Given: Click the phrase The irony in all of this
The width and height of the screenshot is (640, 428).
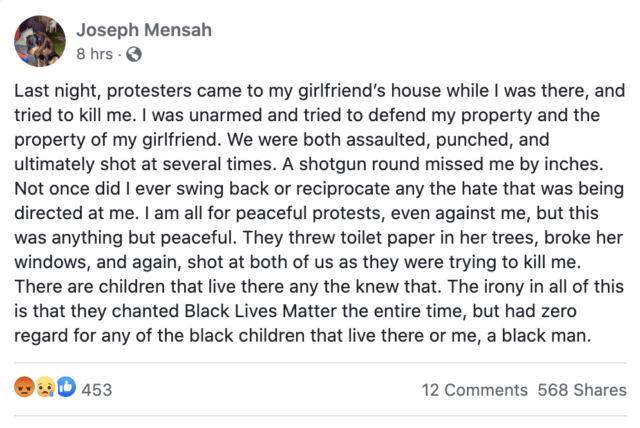Looking at the screenshot, I should tap(536, 287).
